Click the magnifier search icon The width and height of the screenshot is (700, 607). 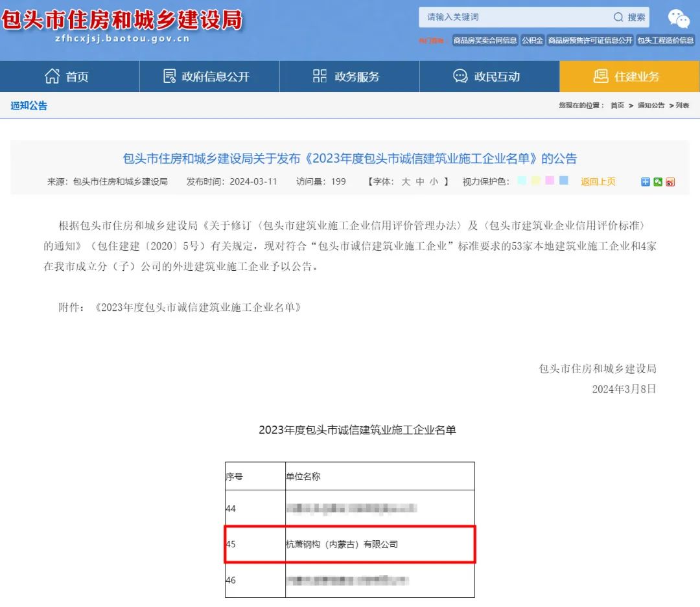point(618,17)
